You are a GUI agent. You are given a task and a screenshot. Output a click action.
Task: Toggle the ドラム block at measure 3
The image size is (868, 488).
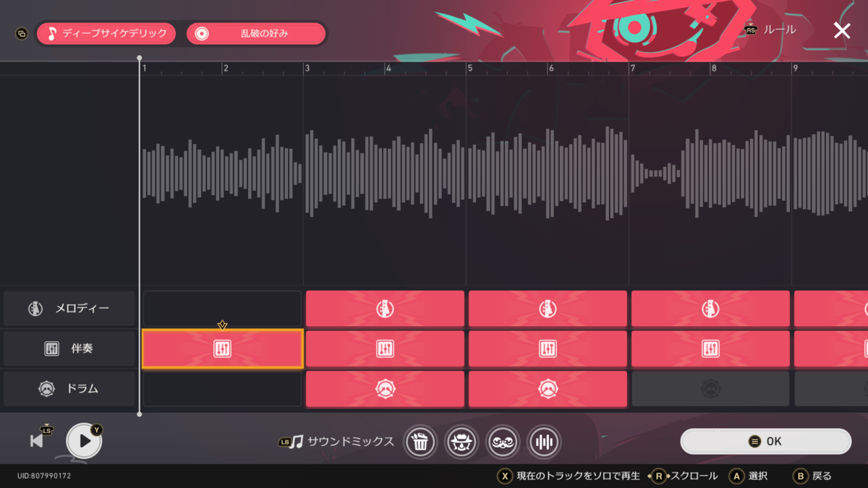[x=385, y=389]
